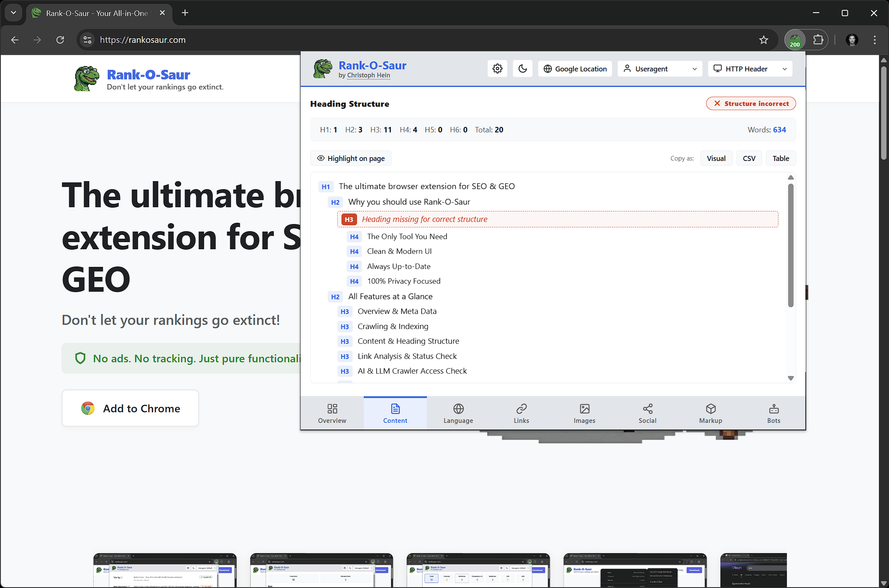Go to the Social tab
889x588 pixels.
pyautogui.click(x=647, y=413)
